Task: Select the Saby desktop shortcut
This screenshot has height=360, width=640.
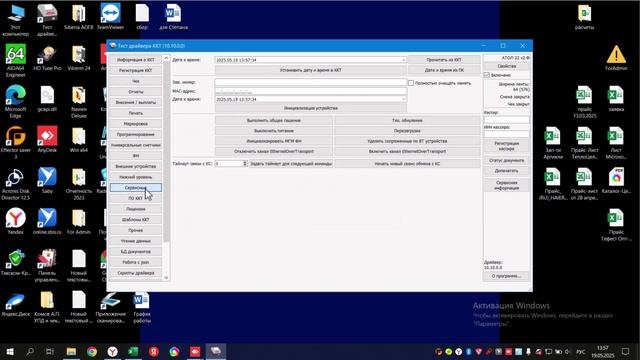Action: click(47, 180)
